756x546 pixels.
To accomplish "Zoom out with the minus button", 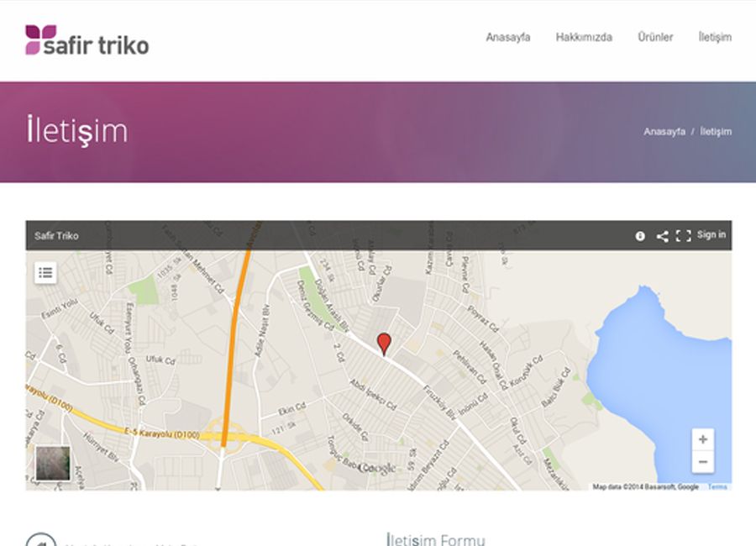I will (x=703, y=461).
